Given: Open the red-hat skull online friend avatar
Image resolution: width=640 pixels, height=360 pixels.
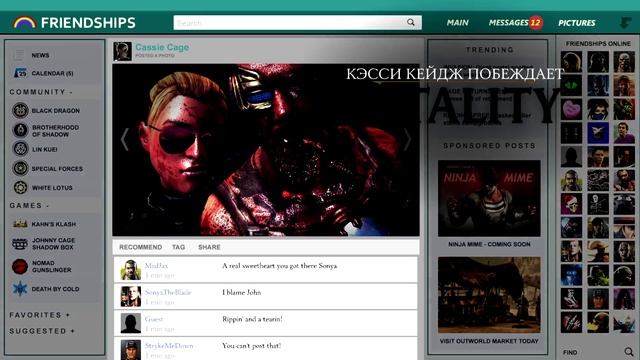Looking at the screenshot, I should 571,204.
